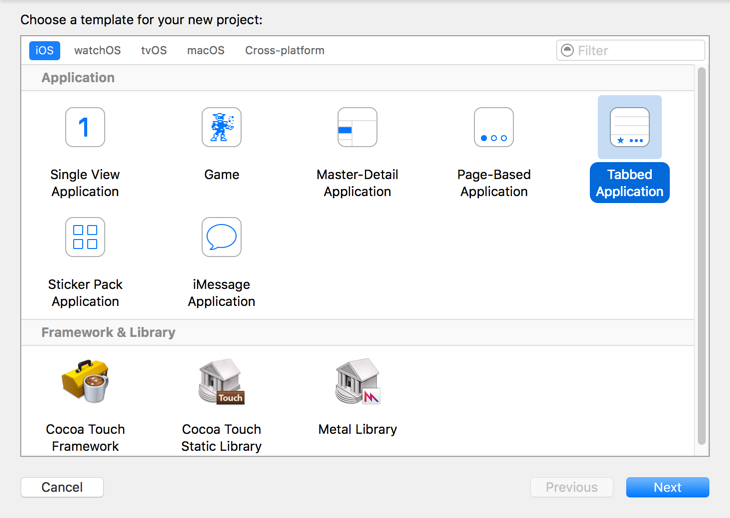Switch to the iOS platform tab
The image size is (730, 518).
point(45,50)
